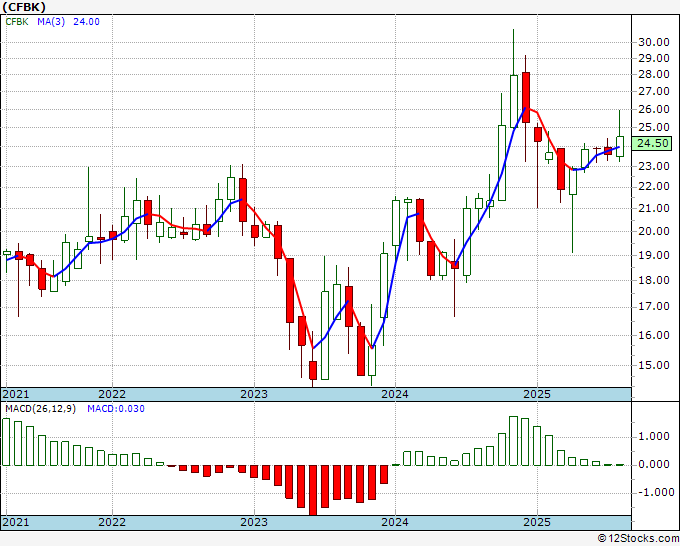Click 2021 on the MACD time axis
The width and height of the screenshot is (680, 546).
(16, 522)
